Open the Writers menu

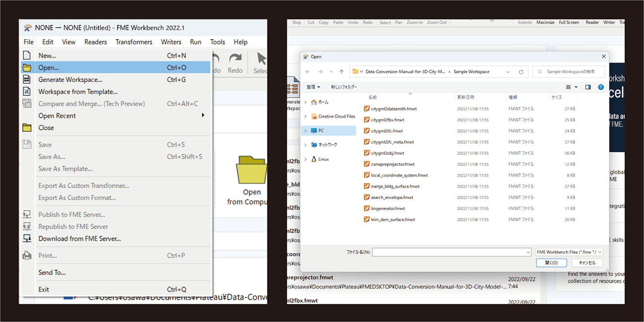pos(171,42)
